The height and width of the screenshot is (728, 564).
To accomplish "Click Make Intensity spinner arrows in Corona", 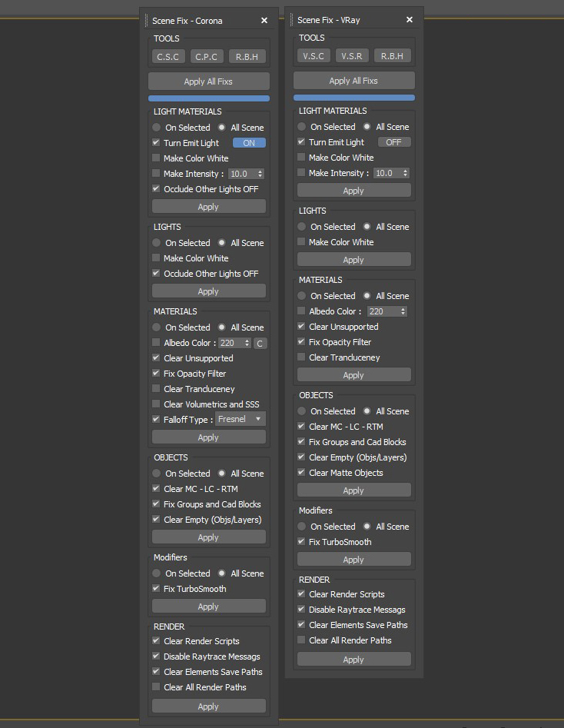I will coord(260,174).
